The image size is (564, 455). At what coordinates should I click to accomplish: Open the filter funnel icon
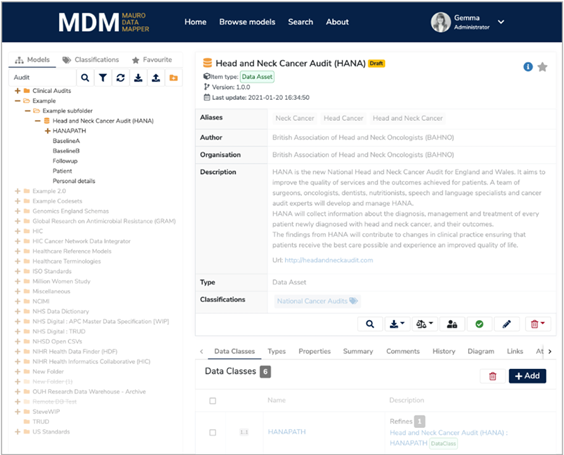coord(103,78)
